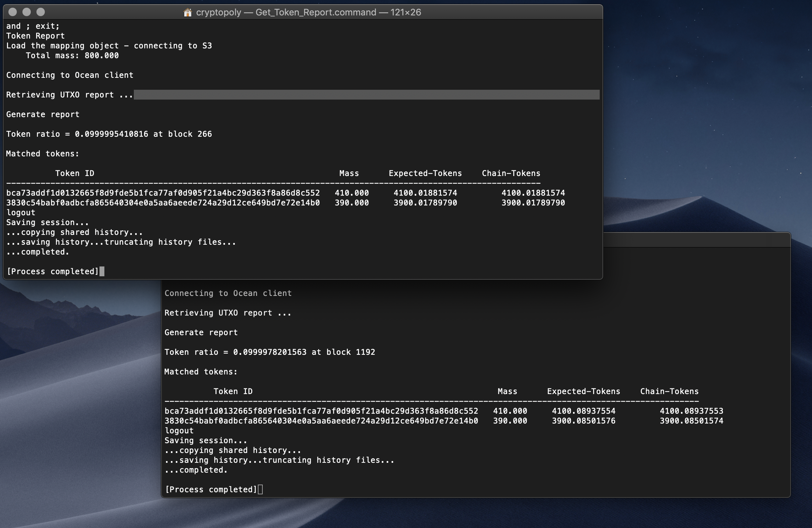This screenshot has width=812, height=528.
Task: Click highlighted selection bar after UTXO report
Action: [367, 95]
